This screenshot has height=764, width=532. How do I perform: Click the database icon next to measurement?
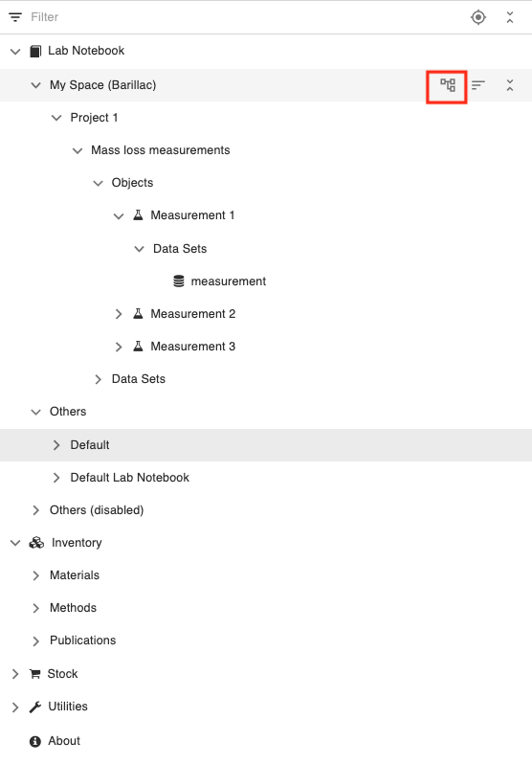pyautogui.click(x=179, y=281)
